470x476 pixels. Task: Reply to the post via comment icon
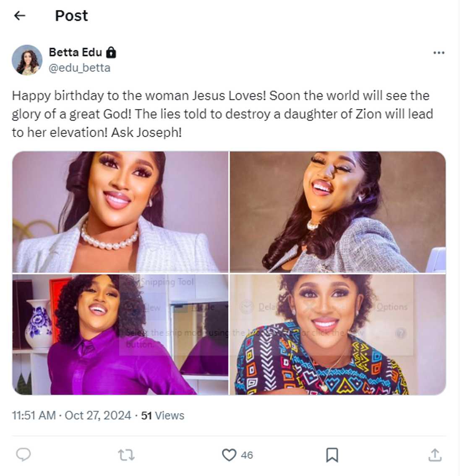[x=23, y=455]
